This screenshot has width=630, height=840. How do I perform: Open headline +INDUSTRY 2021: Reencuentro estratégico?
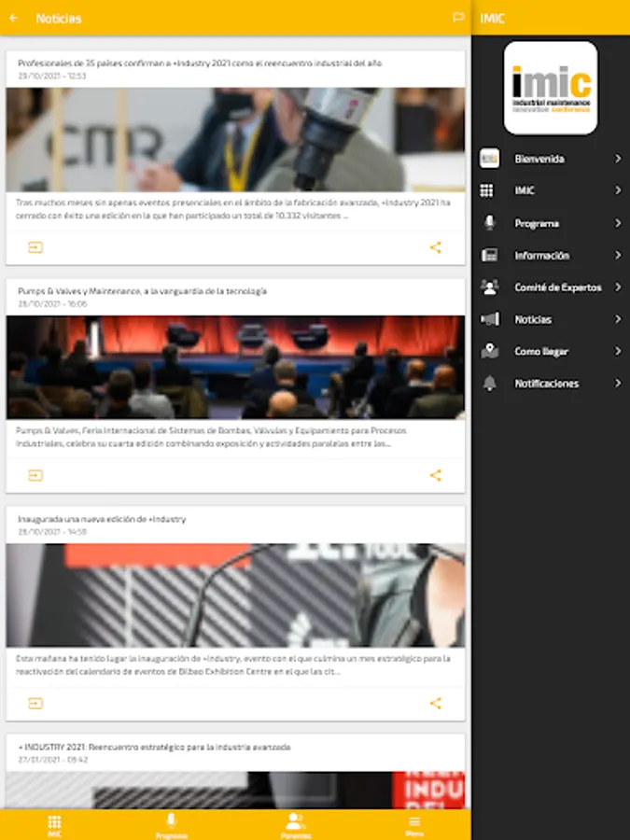(154, 747)
